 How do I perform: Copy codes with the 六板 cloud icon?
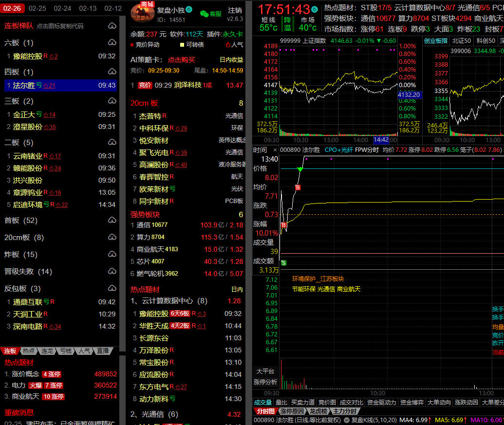112,43
